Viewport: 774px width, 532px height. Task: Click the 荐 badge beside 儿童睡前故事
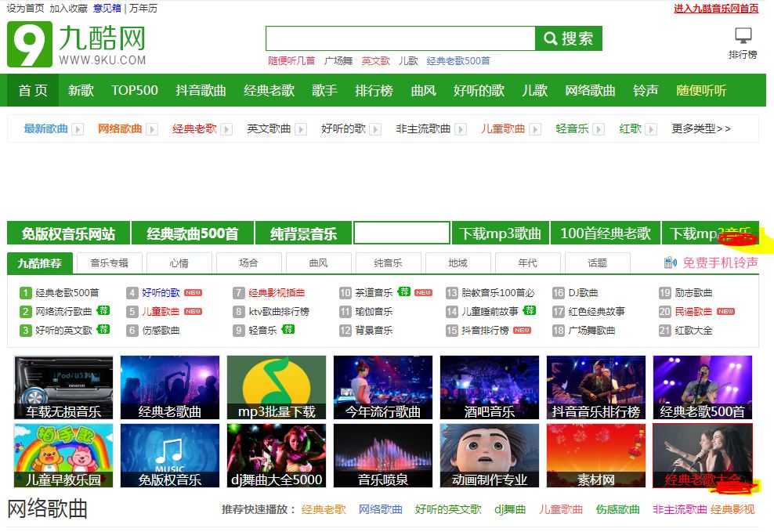click(x=530, y=310)
